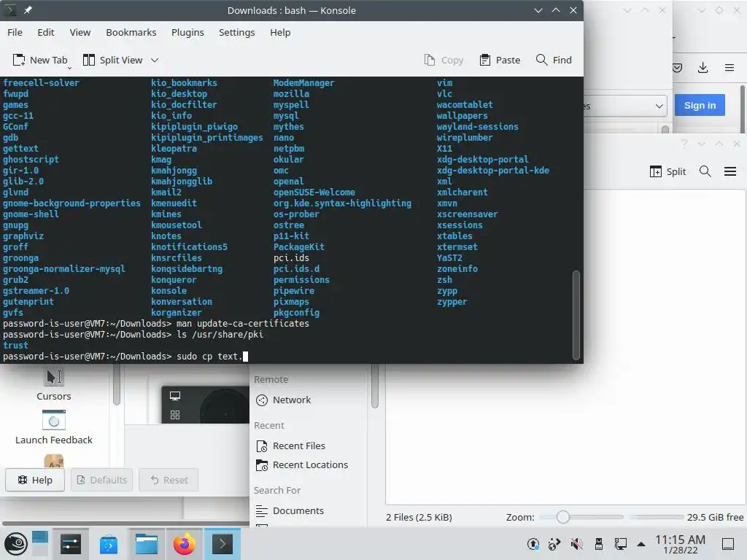Open the Cursors settings item

click(x=54, y=385)
